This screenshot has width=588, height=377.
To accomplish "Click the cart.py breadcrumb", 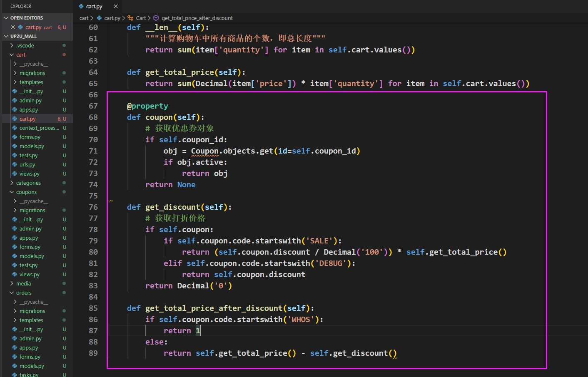I will (x=112, y=18).
